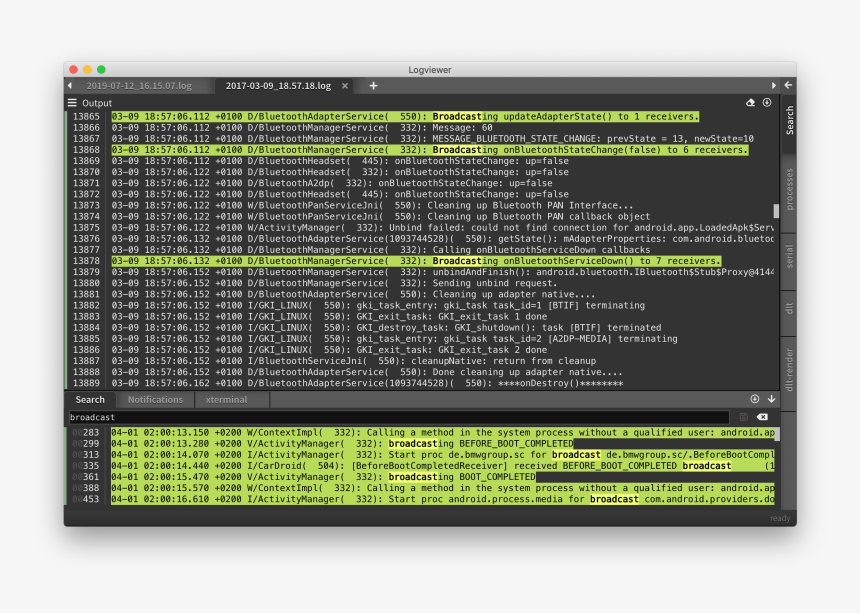Click the next-tabs triangle arrow
The width and height of the screenshot is (860, 613).
tap(773, 86)
